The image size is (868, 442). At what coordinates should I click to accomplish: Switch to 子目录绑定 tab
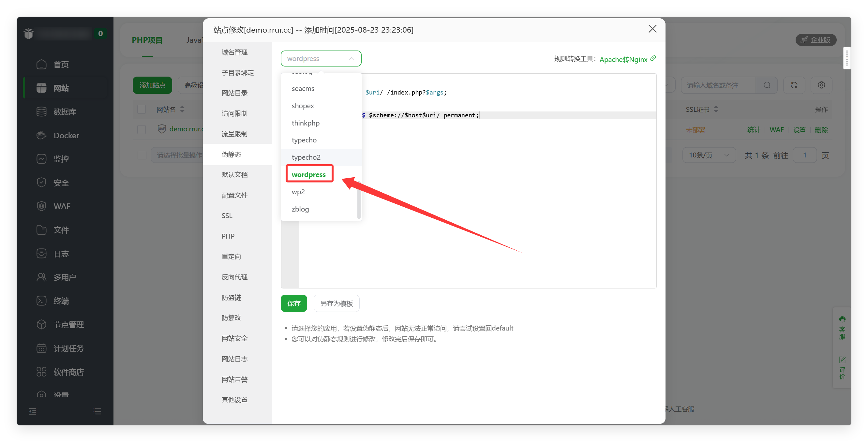point(238,73)
